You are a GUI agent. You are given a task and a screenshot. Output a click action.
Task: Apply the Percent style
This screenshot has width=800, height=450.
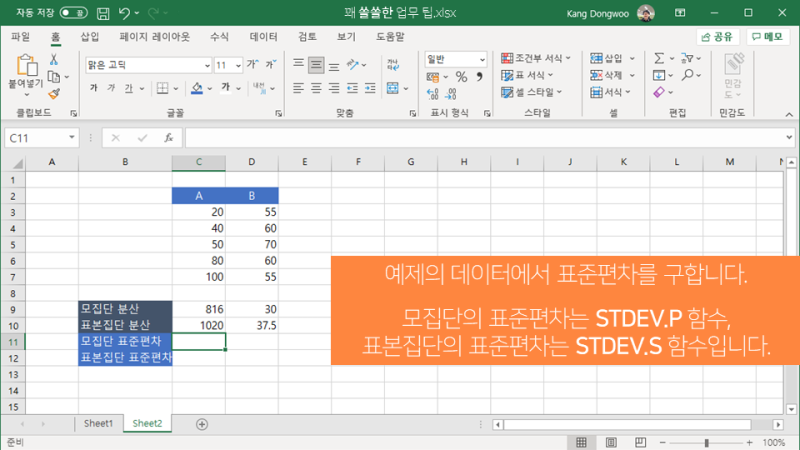(461, 77)
